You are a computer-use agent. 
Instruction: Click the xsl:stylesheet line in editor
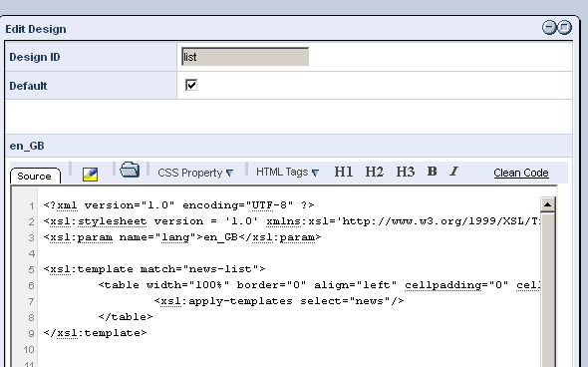[x=291, y=221]
